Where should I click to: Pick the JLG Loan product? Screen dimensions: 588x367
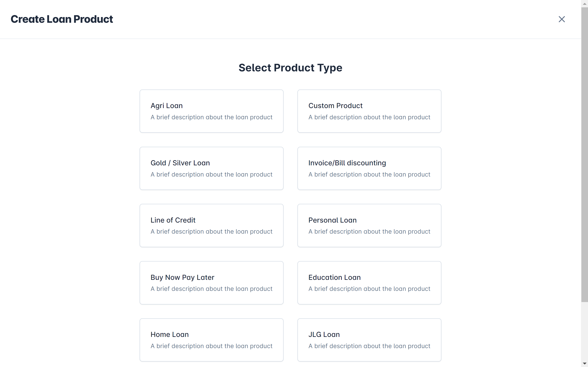click(x=369, y=340)
